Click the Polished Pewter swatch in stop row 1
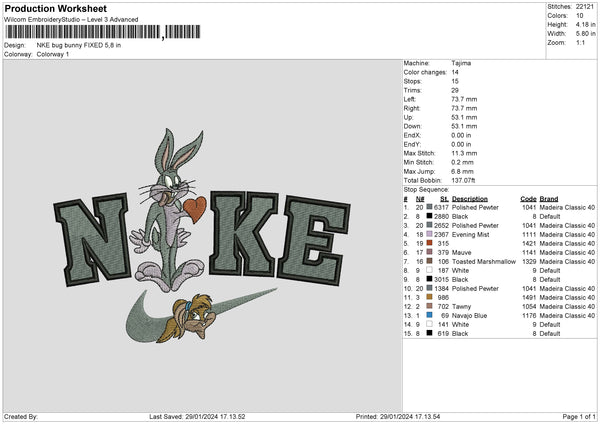 tap(429, 207)
